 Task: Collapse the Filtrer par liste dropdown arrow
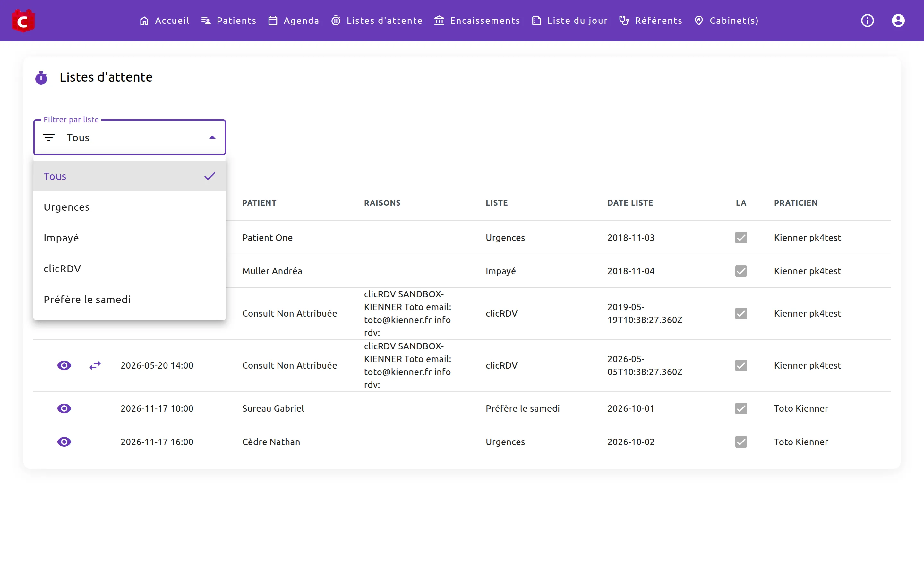(212, 138)
